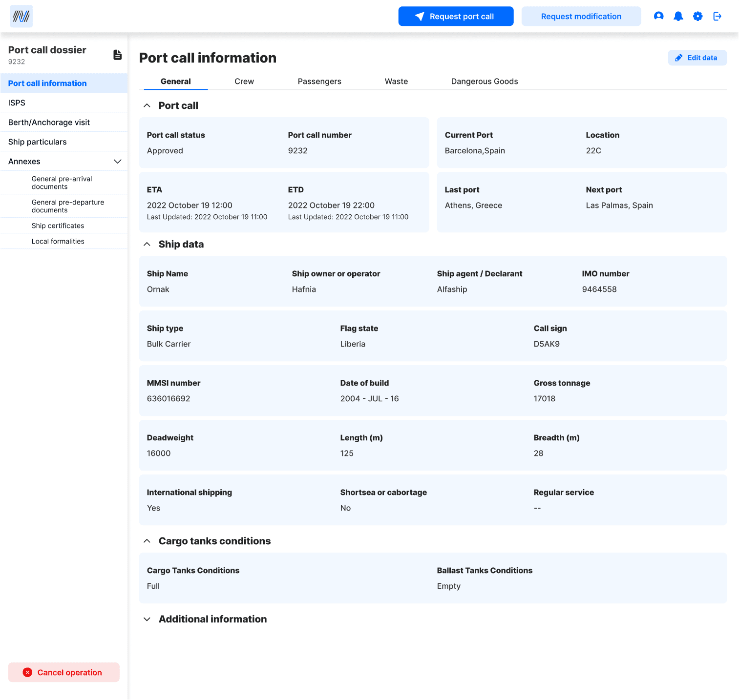Click the ETD value 2022 October 19 22:00

331,205
